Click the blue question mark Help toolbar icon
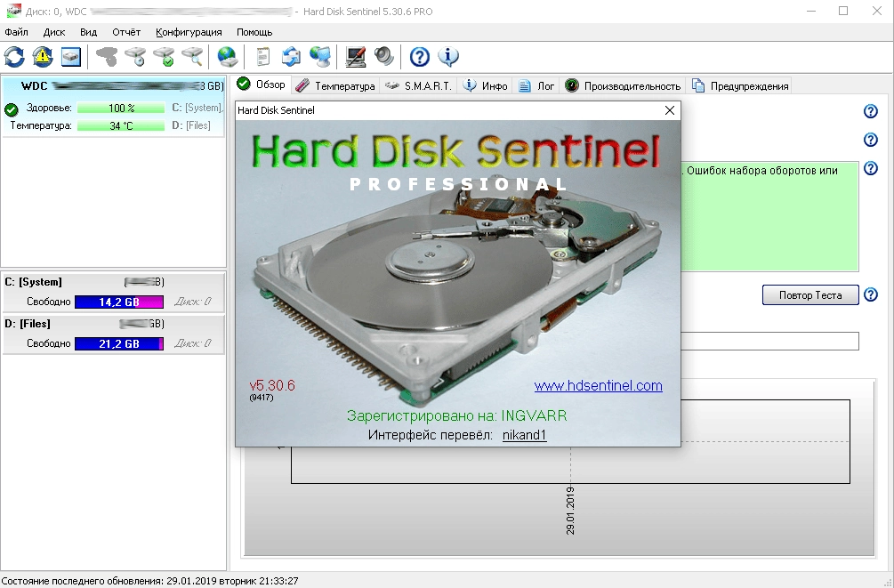 click(420, 56)
